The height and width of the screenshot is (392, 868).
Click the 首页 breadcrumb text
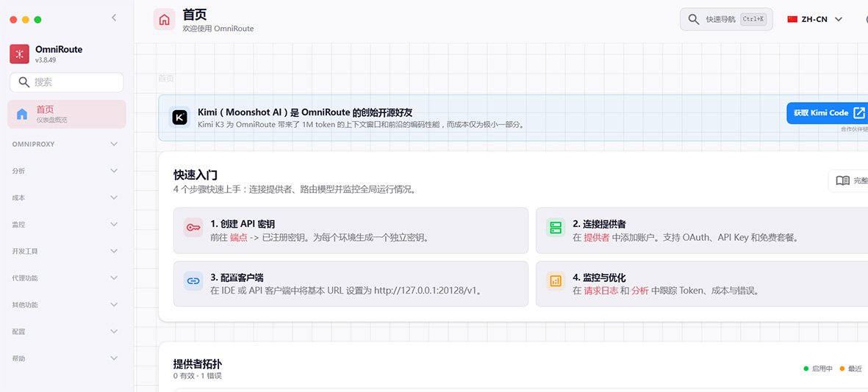click(x=166, y=79)
